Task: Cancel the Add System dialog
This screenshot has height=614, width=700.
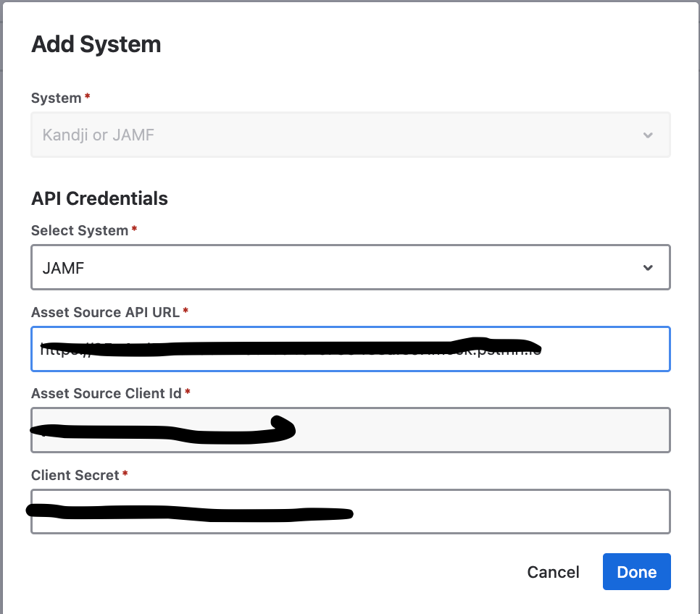Action: [553, 572]
